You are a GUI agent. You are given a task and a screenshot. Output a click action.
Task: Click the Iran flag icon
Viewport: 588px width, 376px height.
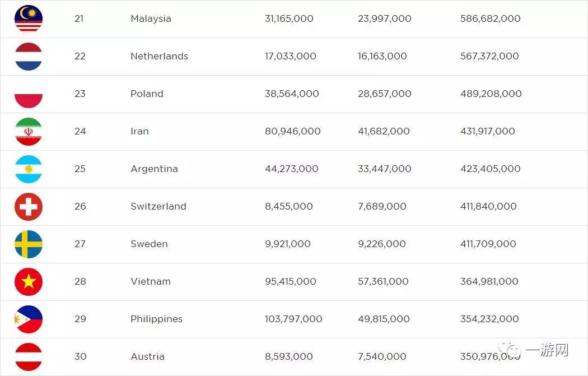tap(29, 131)
